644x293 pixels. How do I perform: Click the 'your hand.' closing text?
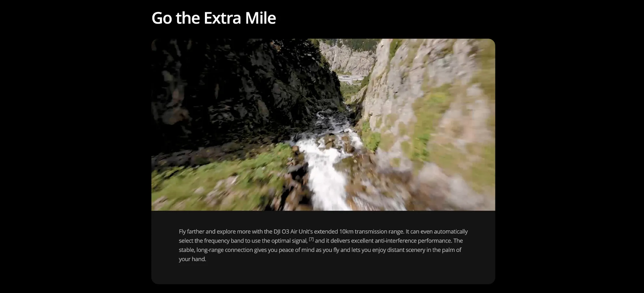[193, 259]
